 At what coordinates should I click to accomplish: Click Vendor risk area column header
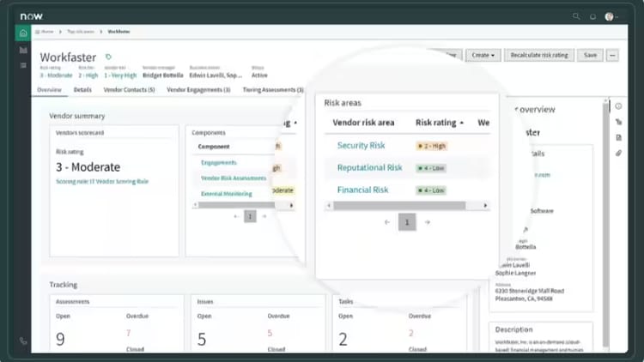point(363,123)
